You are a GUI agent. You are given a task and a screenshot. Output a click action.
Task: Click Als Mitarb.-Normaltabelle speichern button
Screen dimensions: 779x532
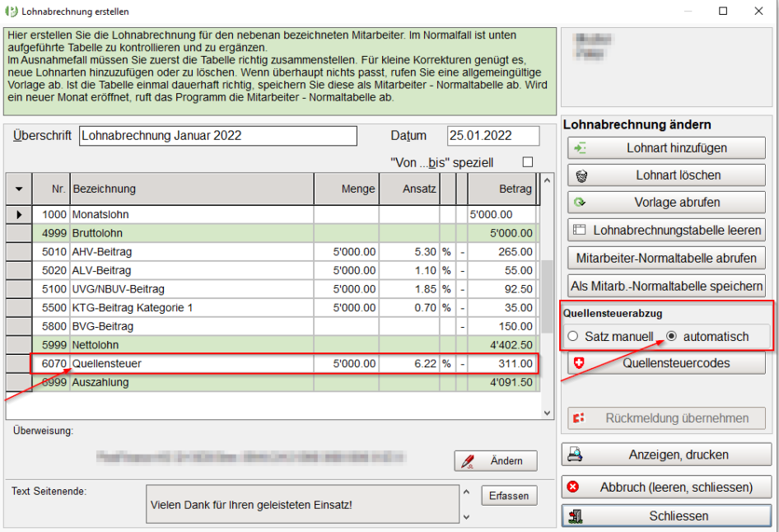point(666,286)
